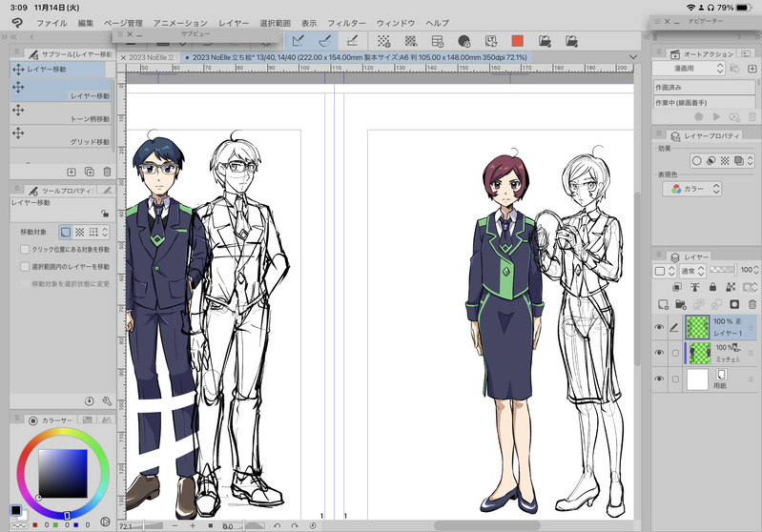Click the last file export icon in command bar
Screen dimensions: 762x532
click(571, 41)
